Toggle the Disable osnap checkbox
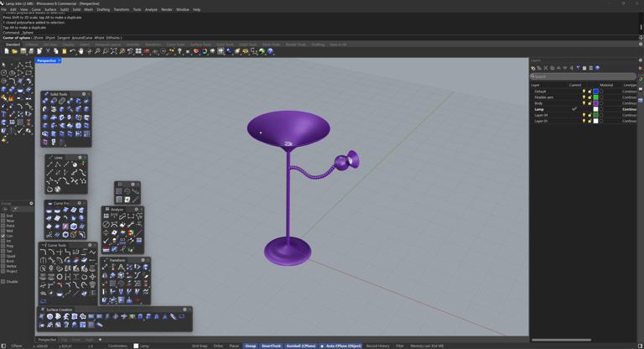This screenshot has height=349, width=644. (x=3, y=282)
